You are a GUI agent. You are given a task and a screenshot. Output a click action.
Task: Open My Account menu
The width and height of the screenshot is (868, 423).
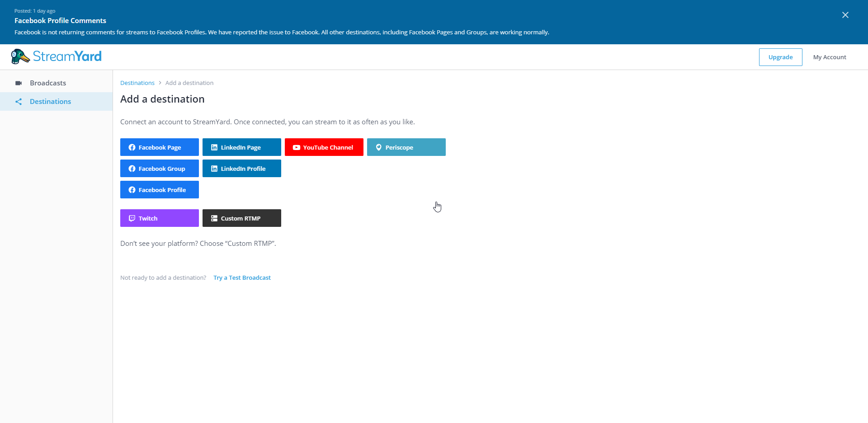830,57
